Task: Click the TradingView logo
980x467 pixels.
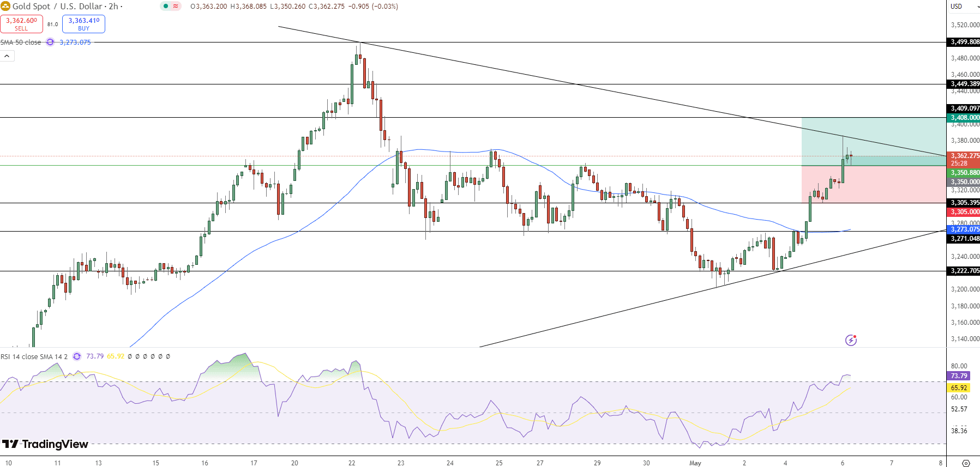Action: (45, 444)
